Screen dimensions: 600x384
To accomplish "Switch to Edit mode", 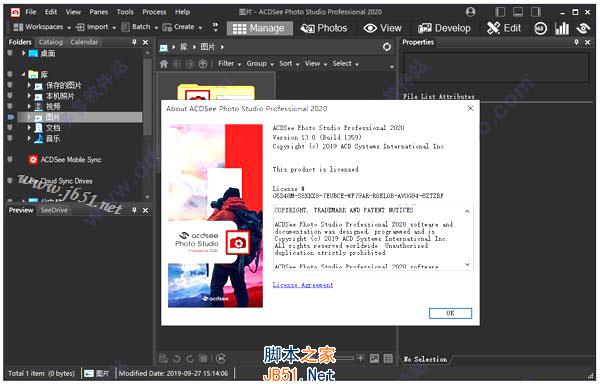I will [x=504, y=28].
